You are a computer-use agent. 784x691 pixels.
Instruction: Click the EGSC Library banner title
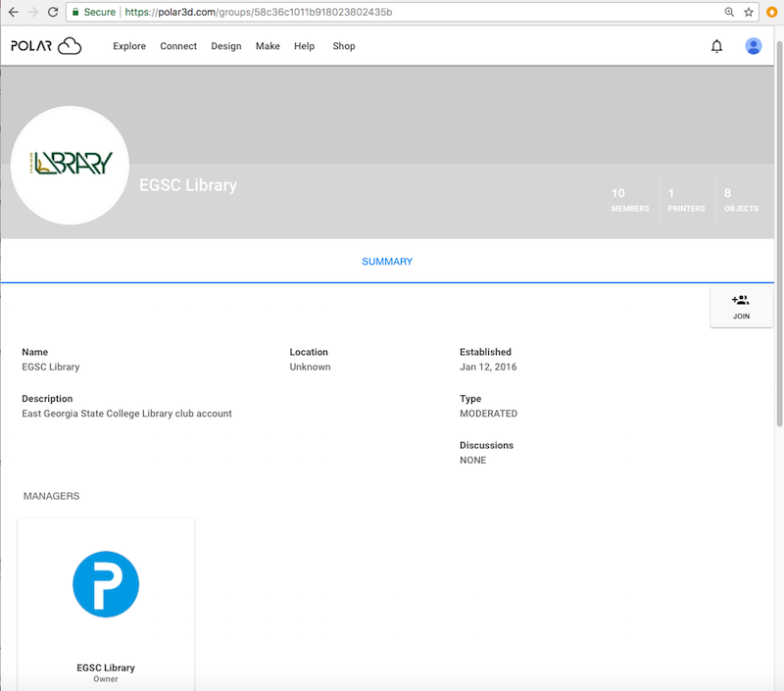[188, 185]
